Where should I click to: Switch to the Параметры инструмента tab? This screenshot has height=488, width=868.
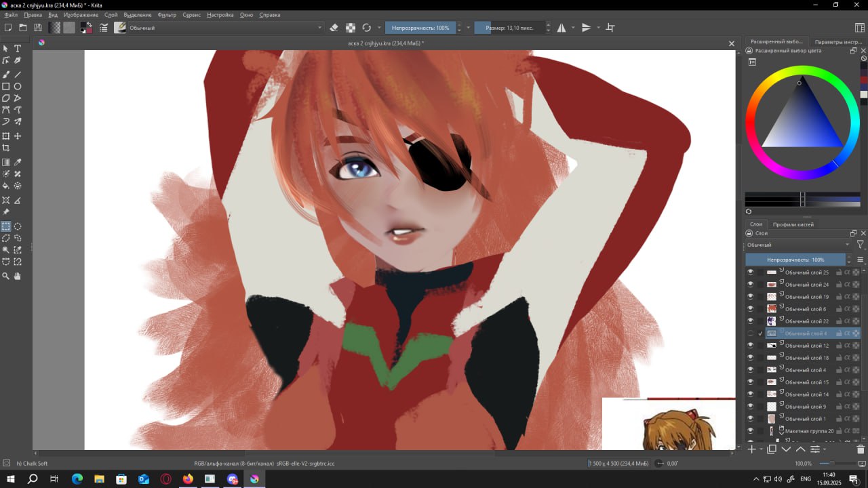pyautogui.click(x=838, y=42)
